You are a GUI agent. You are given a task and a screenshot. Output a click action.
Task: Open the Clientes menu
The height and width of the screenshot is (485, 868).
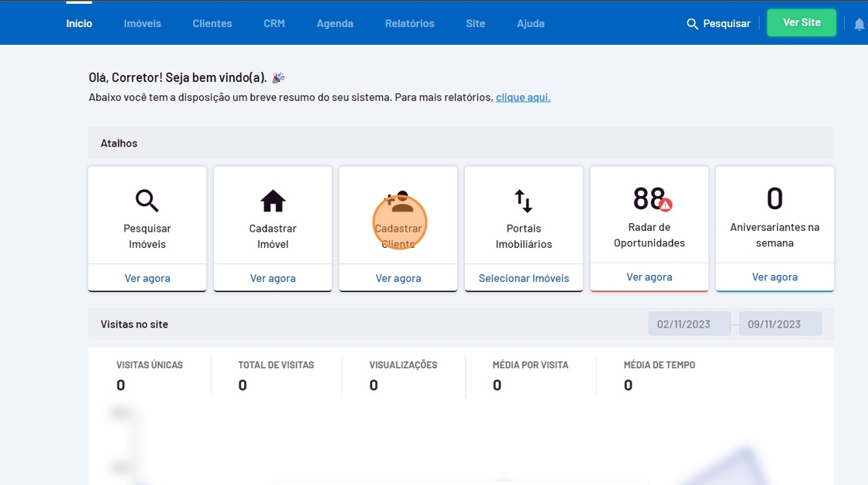pyautogui.click(x=212, y=23)
